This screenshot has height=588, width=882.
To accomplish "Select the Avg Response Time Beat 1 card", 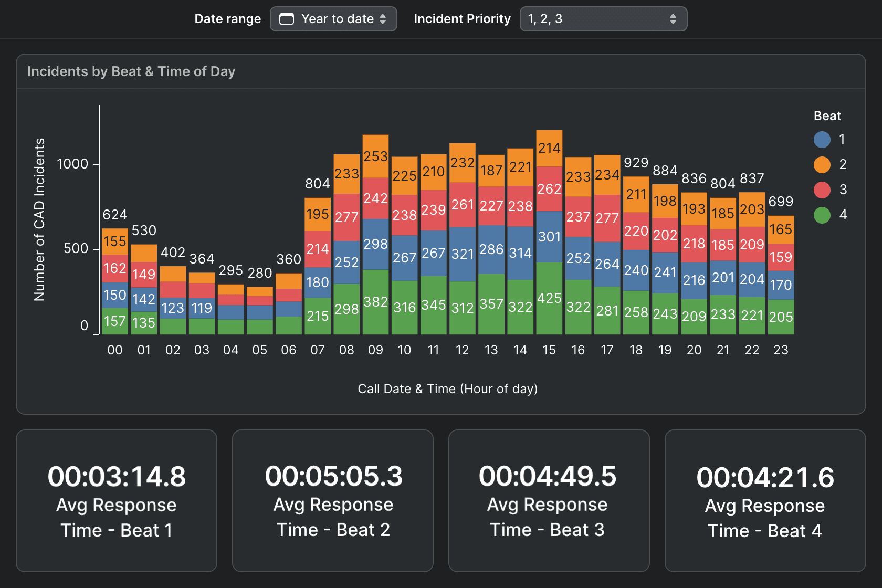I will point(117,501).
